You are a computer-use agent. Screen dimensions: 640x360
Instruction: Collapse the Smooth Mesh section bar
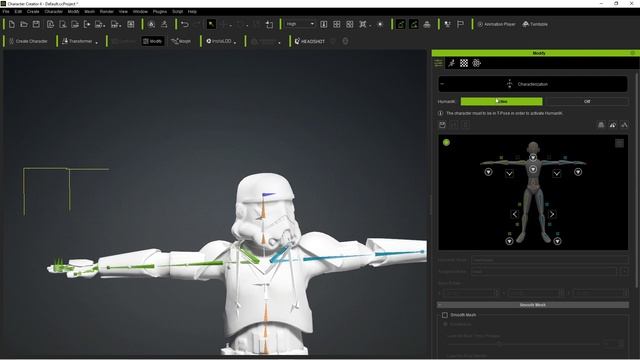point(533,305)
